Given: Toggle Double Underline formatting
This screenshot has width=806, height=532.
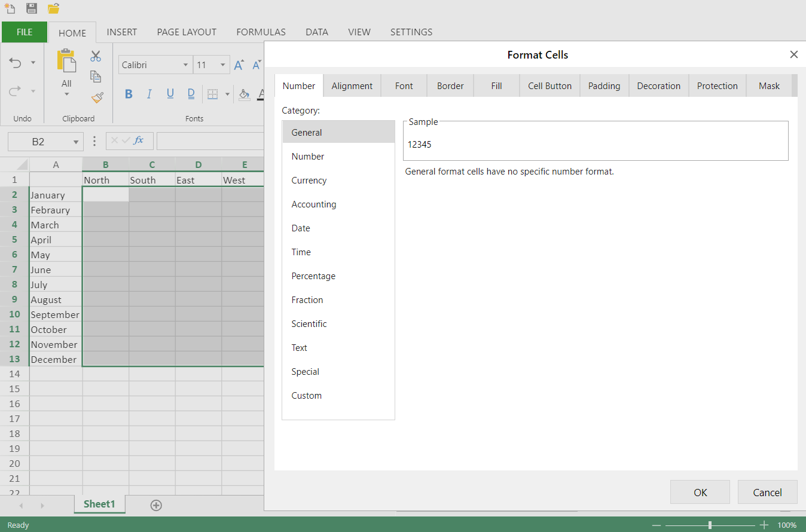Looking at the screenshot, I should (x=191, y=94).
